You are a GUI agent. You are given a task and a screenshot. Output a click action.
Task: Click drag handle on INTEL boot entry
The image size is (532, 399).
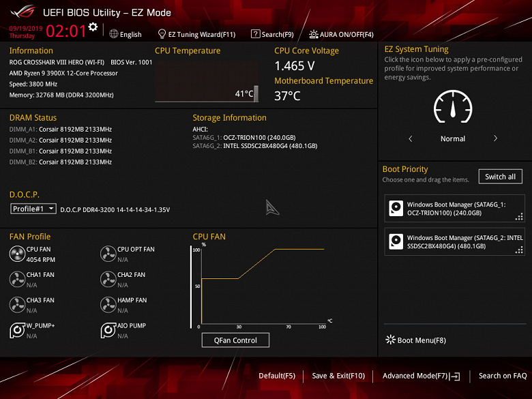tap(519, 250)
